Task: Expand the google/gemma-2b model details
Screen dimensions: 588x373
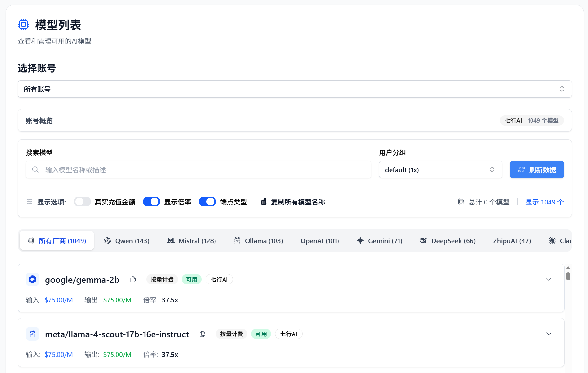Action: point(549,279)
